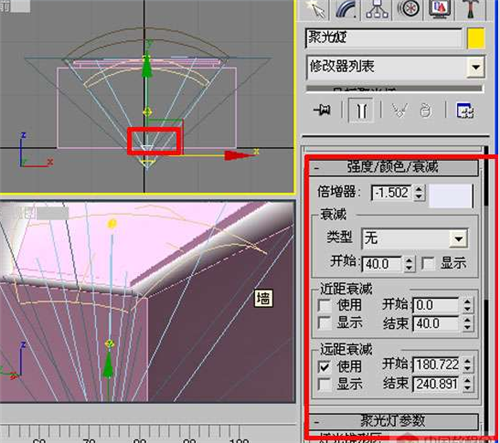Uncheck 远距衰减 使用 checkbox
The height and width of the screenshot is (443, 500).
click(325, 367)
